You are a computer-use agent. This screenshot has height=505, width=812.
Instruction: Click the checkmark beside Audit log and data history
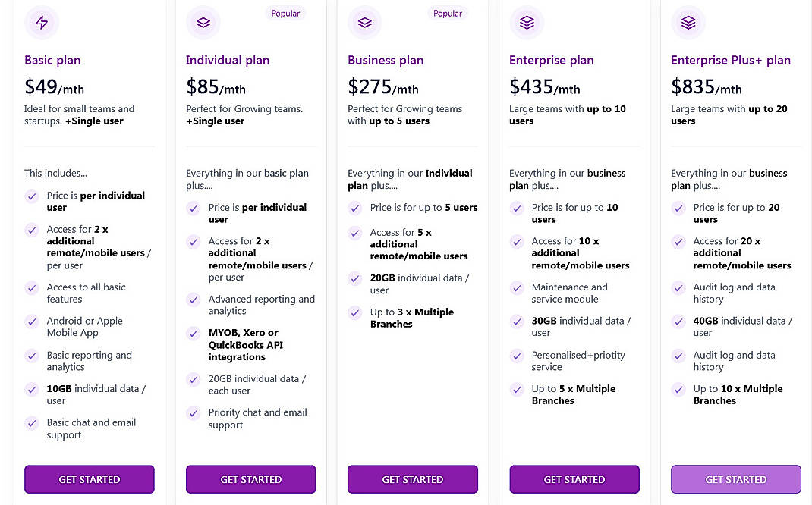(678, 288)
